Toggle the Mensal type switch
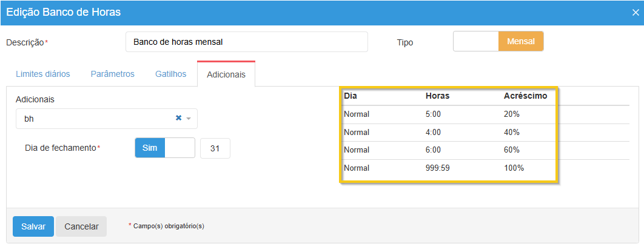The height and width of the screenshot is (244, 644). point(520,42)
